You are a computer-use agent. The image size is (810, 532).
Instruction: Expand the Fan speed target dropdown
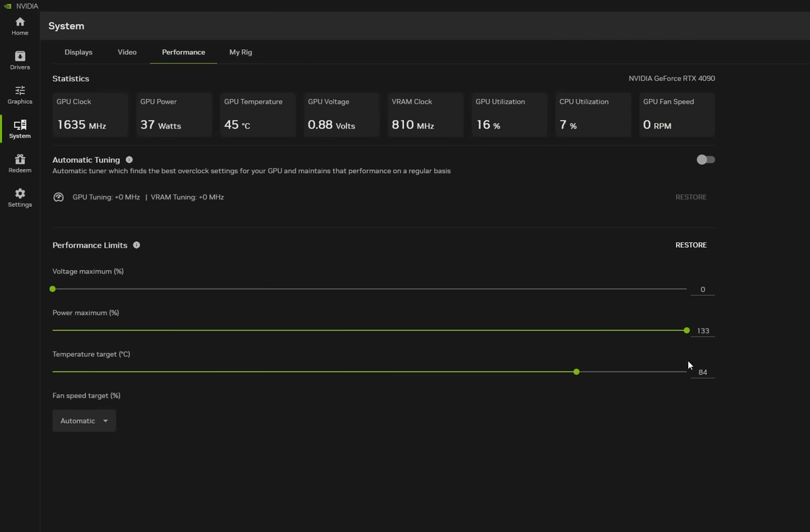(x=84, y=421)
